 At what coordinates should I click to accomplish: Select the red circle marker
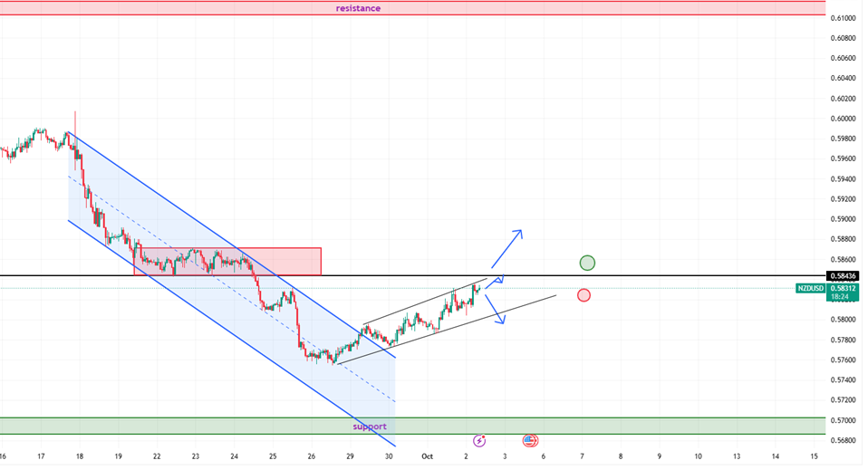[583, 294]
